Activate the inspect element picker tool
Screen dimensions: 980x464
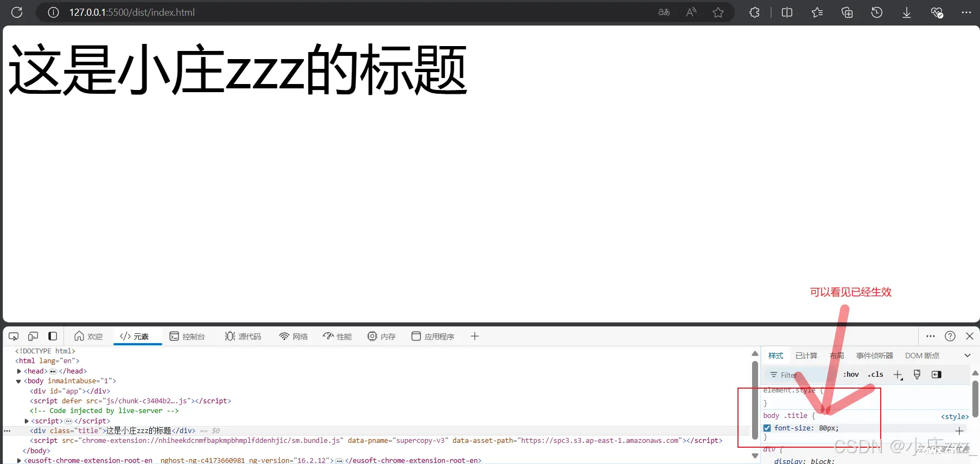point(14,336)
